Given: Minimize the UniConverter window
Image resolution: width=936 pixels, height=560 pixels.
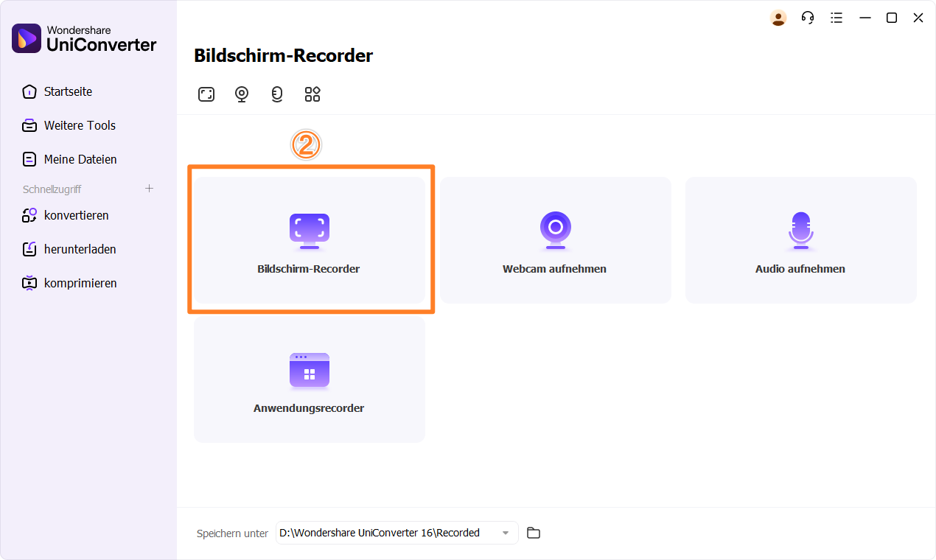Looking at the screenshot, I should (x=865, y=18).
